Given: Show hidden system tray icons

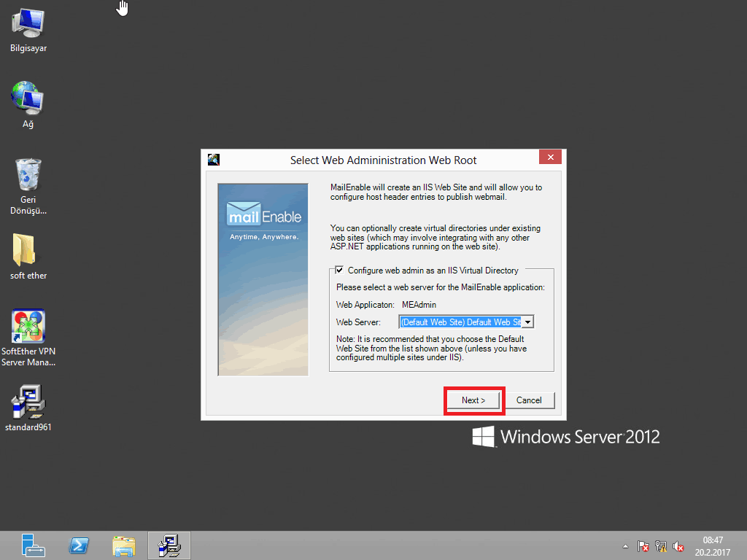Looking at the screenshot, I should pyautogui.click(x=625, y=546).
